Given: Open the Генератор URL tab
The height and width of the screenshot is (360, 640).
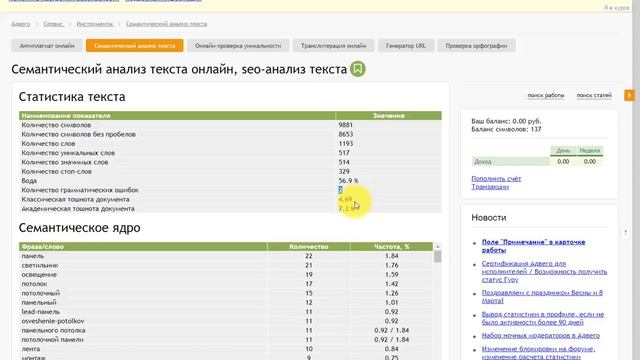Looking at the screenshot, I should pos(406,46).
